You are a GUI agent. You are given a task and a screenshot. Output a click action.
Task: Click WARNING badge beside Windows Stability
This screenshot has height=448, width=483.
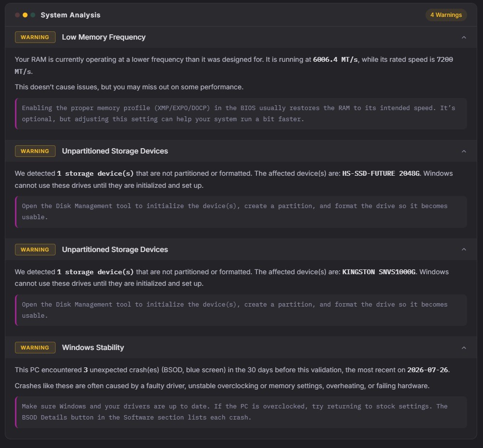pyautogui.click(x=35, y=348)
